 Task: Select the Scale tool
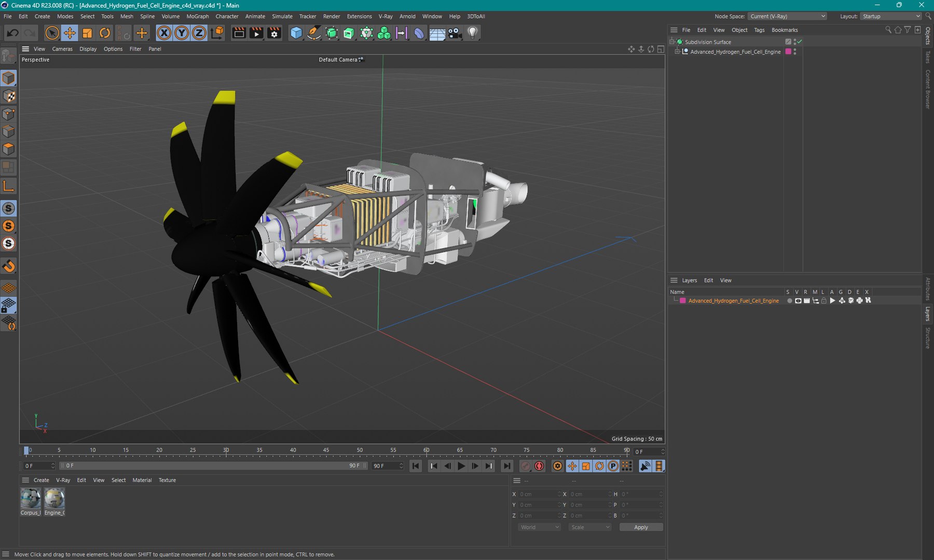pyautogui.click(x=87, y=33)
